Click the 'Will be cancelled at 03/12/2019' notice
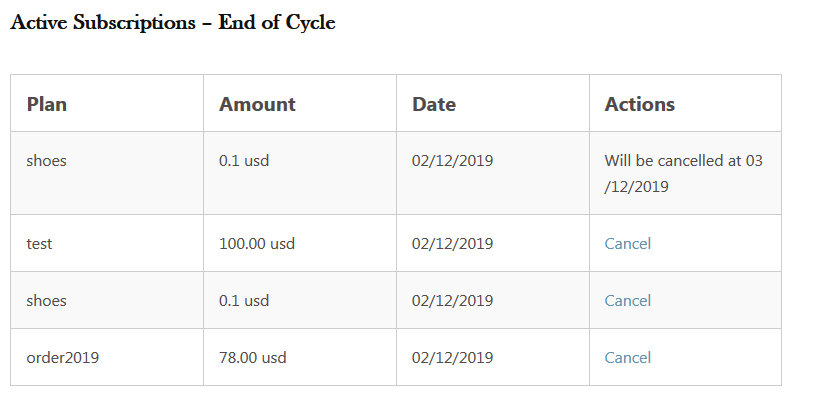827x412 pixels. [683, 173]
